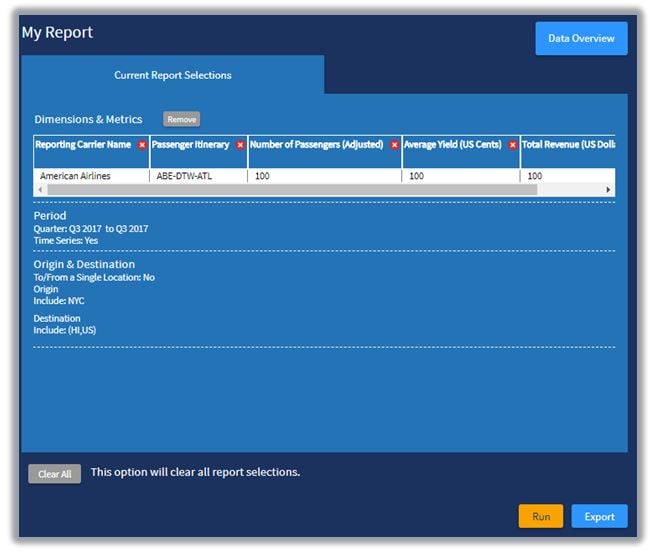The image size is (656, 553).
Task: Click the ABE-DTW-ATL itinerary cell
Action: (185, 176)
